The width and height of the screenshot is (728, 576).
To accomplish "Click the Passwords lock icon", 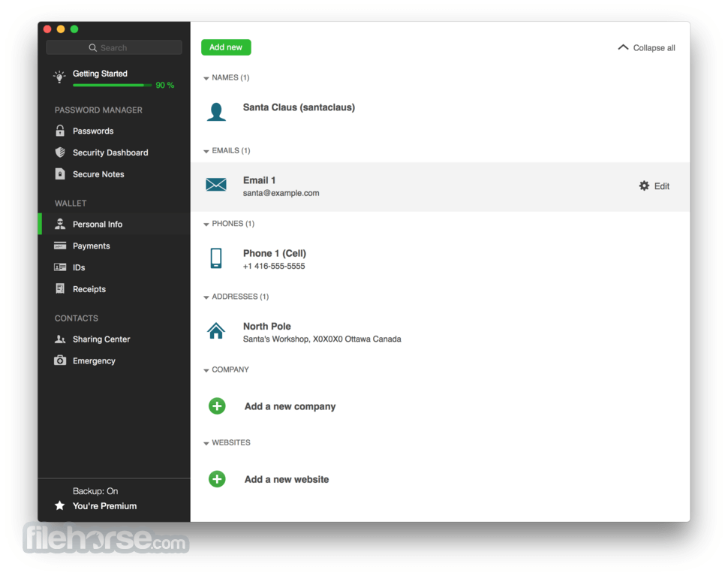I will click(x=60, y=131).
